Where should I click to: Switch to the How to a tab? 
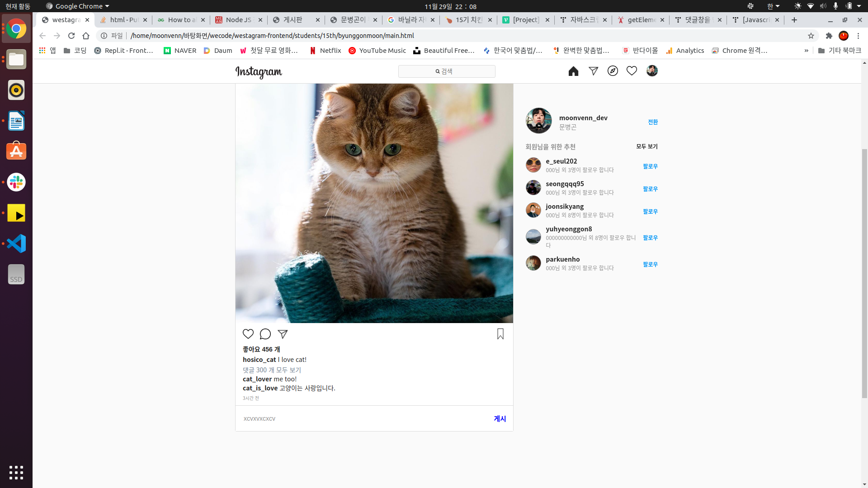[x=181, y=20]
